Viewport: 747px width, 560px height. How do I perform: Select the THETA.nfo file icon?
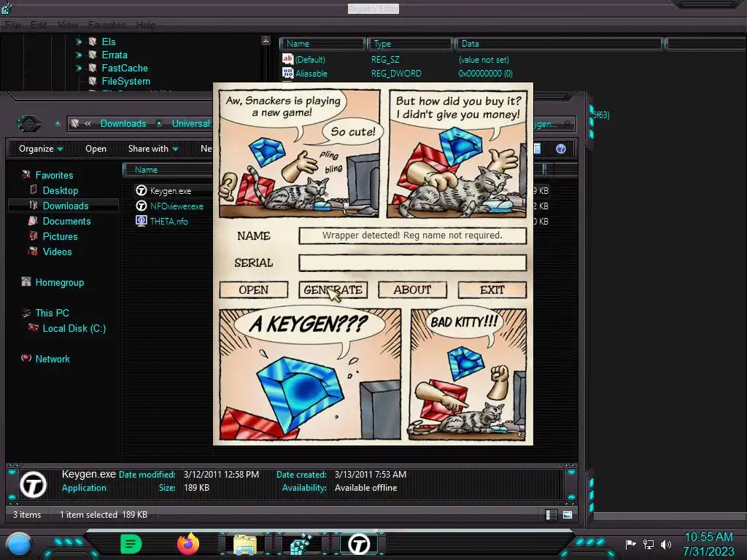coord(141,221)
